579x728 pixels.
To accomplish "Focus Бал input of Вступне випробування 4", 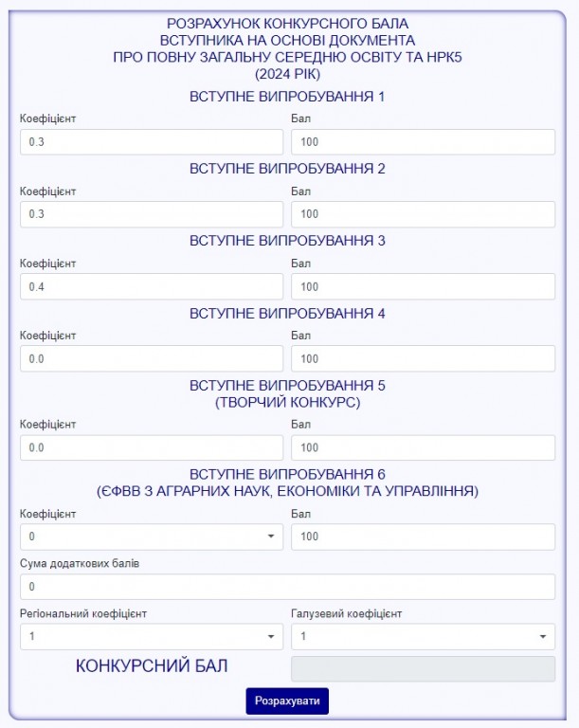I will pos(423,358).
